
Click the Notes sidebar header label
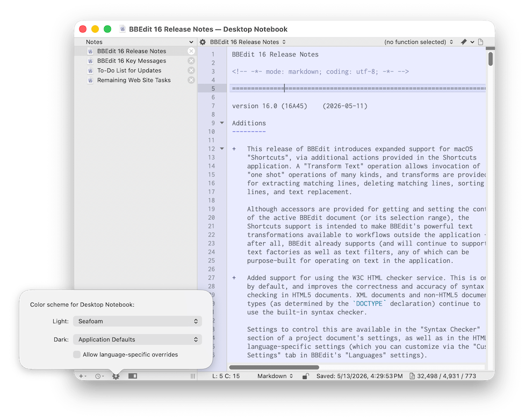(x=94, y=42)
